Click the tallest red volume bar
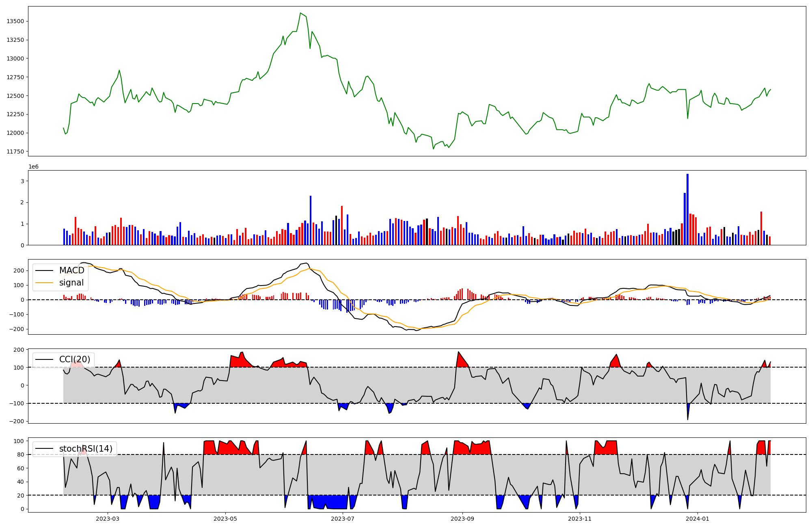 (342, 225)
